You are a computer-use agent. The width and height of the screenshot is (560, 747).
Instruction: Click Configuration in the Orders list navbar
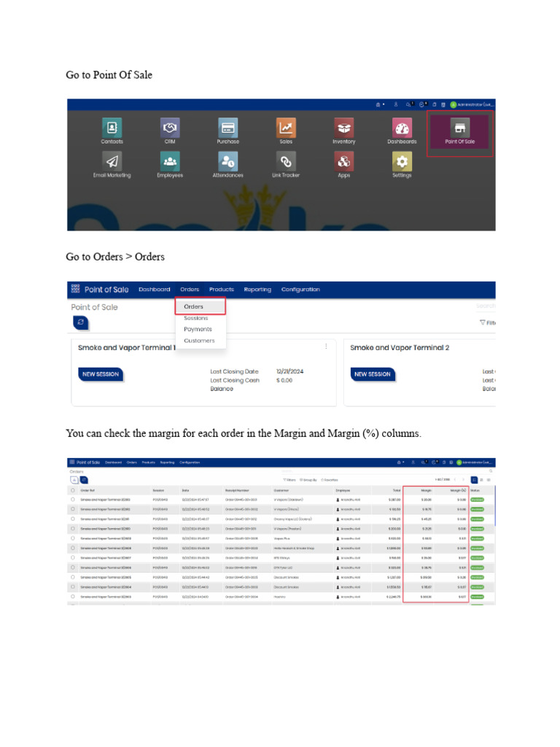[x=190, y=462]
